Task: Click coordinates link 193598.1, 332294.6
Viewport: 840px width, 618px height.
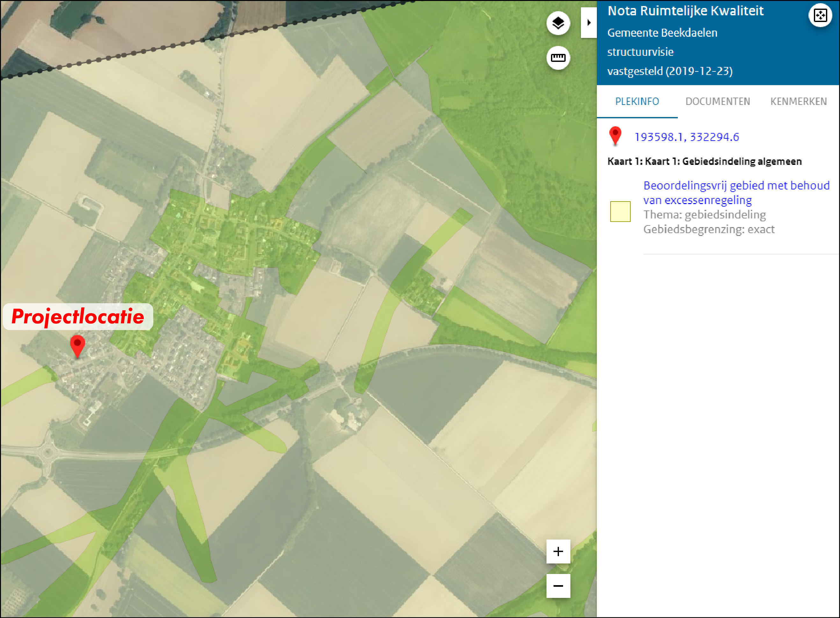Action: coord(686,137)
